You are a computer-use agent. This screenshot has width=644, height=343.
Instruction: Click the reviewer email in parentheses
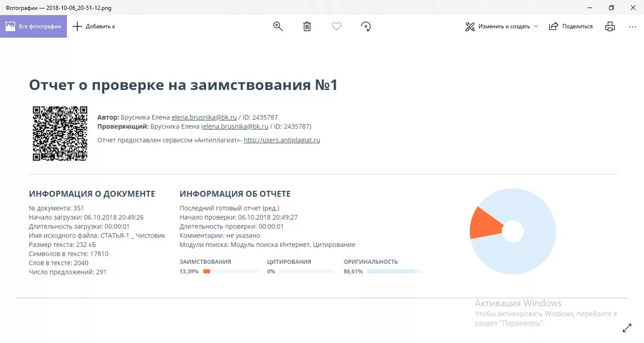point(236,126)
